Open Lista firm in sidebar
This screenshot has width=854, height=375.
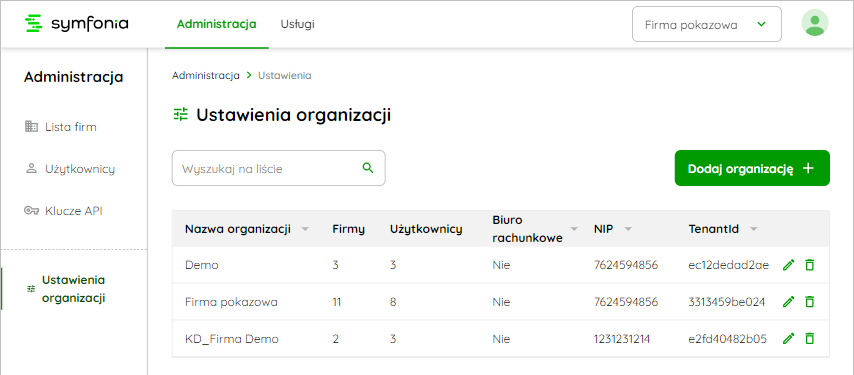coord(62,127)
